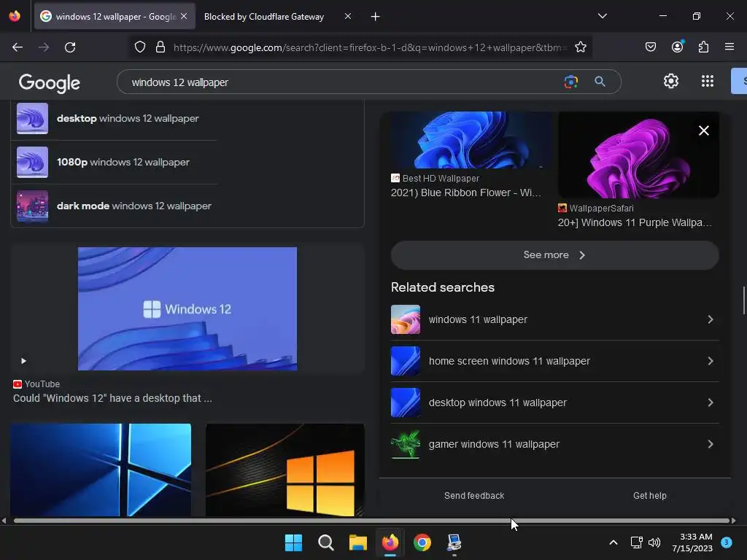The image size is (747, 560).
Task: Open the Google apps grid
Action: coord(708,81)
